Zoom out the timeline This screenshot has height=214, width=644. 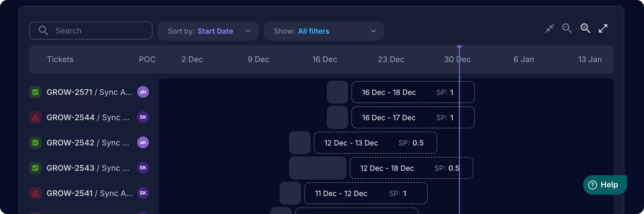(x=567, y=28)
